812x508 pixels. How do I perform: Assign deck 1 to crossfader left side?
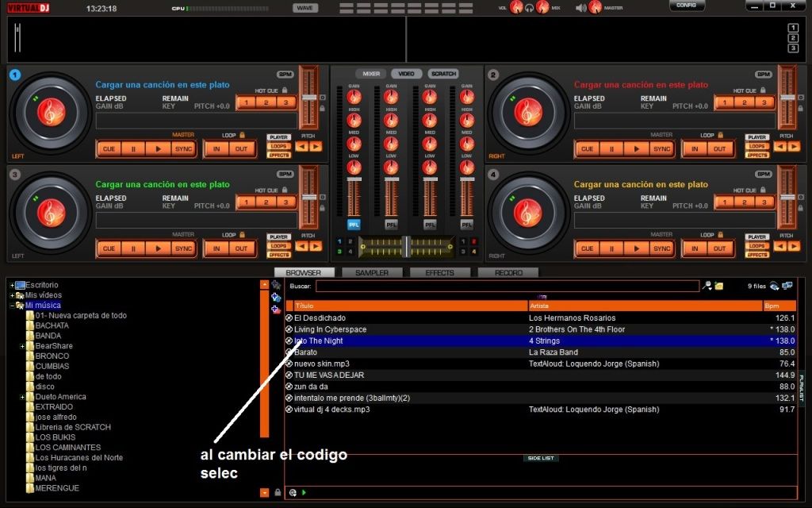click(339, 241)
